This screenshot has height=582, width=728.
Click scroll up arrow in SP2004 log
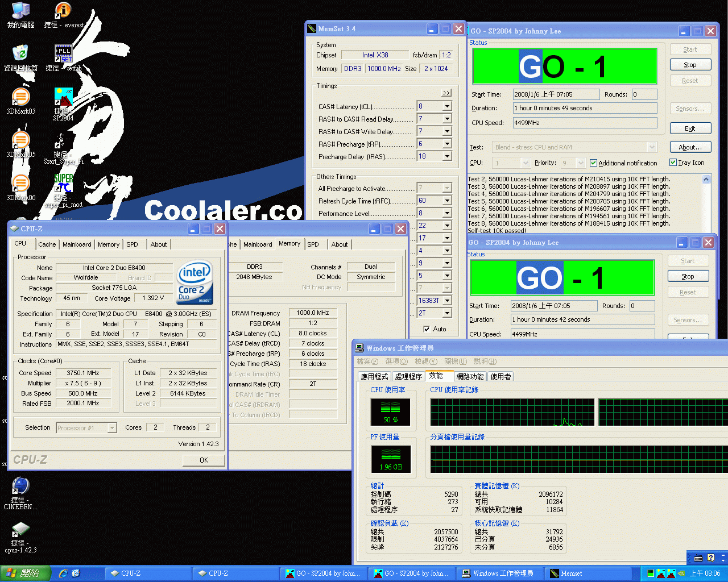(706, 179)
